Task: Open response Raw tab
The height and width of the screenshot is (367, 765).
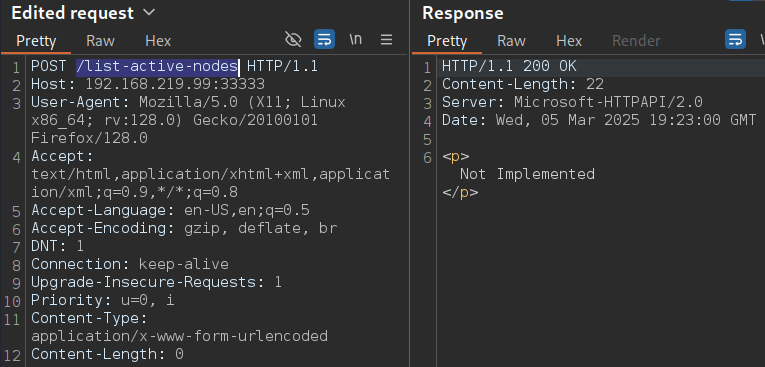Action: [x=511, y=41]
